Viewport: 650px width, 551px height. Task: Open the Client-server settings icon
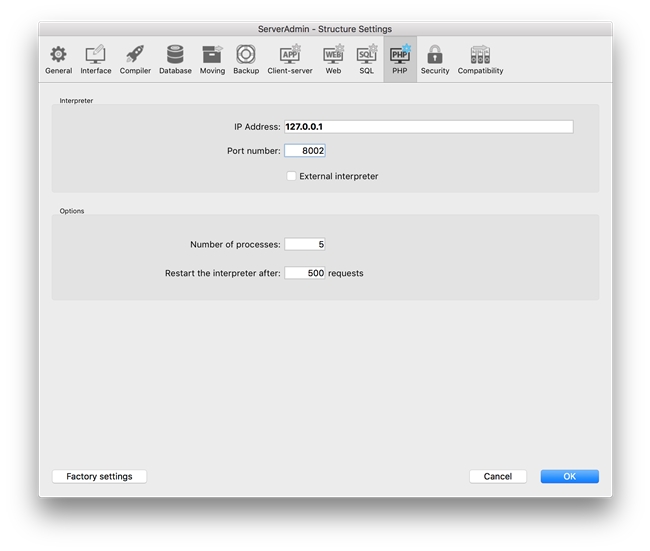coord(290,56)
